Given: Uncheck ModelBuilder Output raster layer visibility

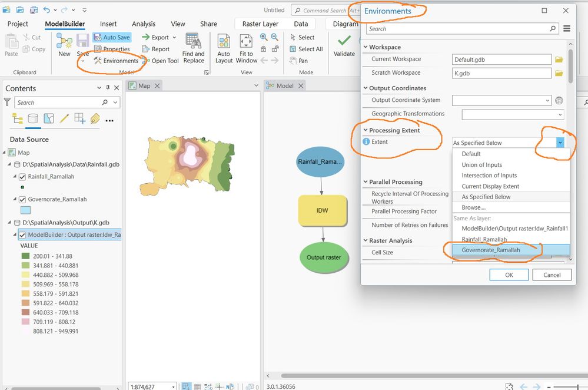Looking at the screenshot, I should pos(22,235).
